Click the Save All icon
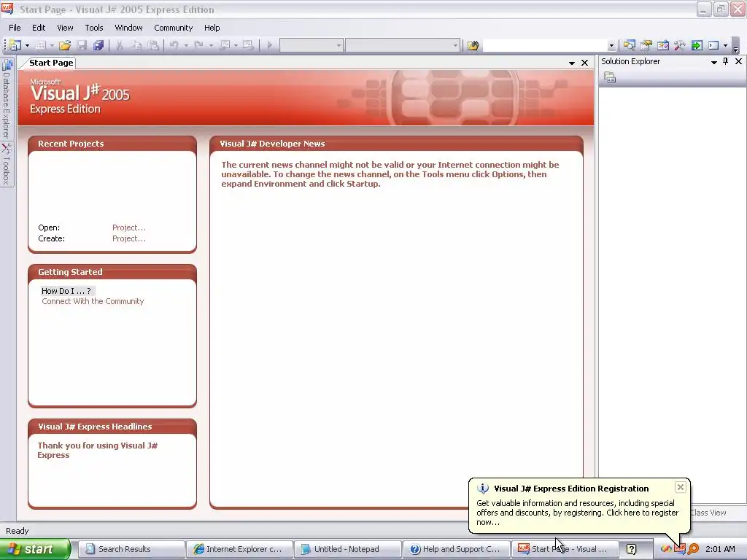Viewport: 747px width, 560px height. click(x=98, y=45)
